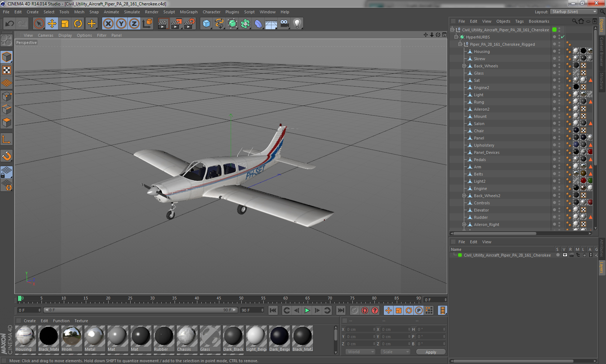606x364 pixels.
Task: Open the HyperNURBS generator icon
Action: pyautogui.click(x=233, y=24)
